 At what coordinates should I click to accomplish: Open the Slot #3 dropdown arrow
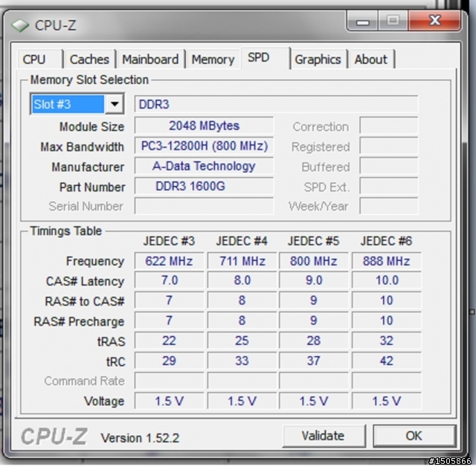(115, 104)
